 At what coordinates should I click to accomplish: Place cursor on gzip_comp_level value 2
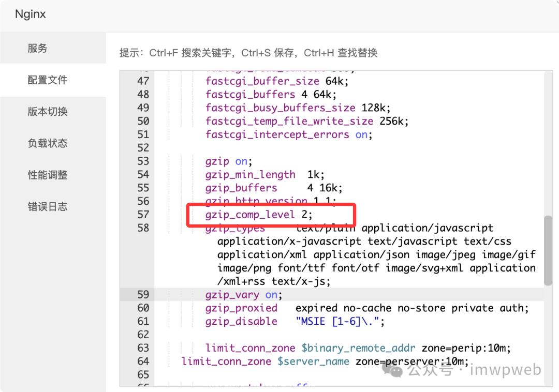pyautogui.click(x=304, y=215)
